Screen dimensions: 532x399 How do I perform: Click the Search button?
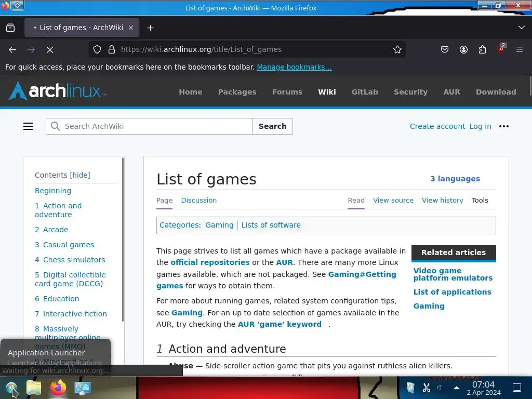pos(272,126)
